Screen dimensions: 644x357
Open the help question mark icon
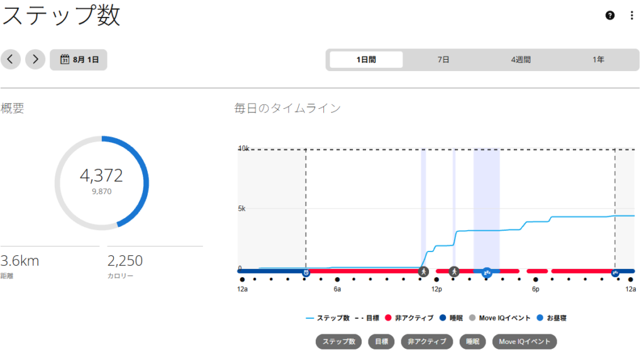click(610, 16)
